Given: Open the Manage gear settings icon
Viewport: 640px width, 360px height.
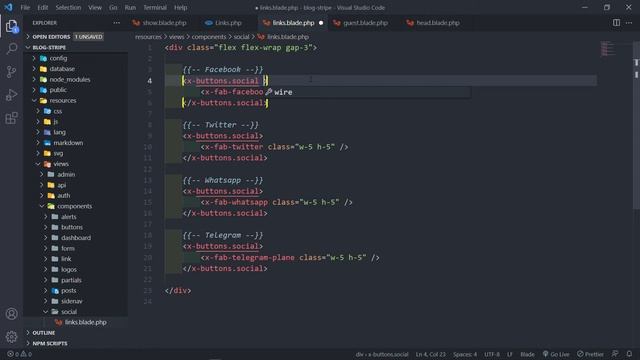Looking at the screenshot, I should click(x=11, y=337).
